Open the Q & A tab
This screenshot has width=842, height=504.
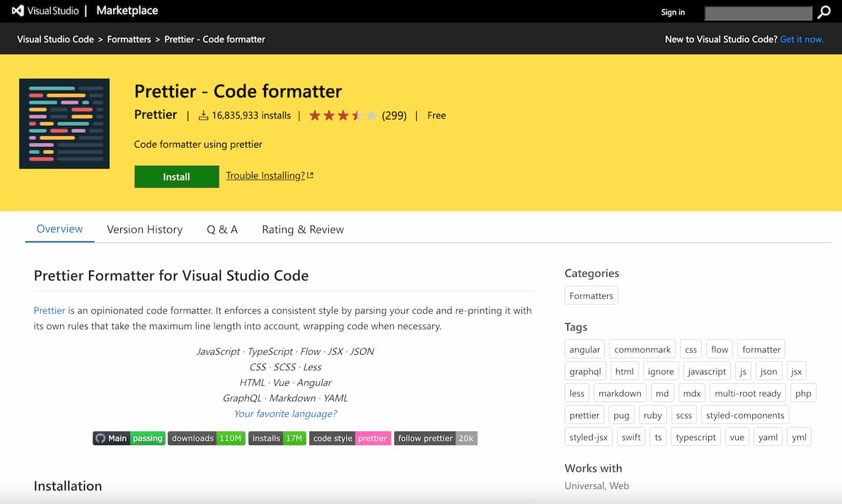coord(222,229)
